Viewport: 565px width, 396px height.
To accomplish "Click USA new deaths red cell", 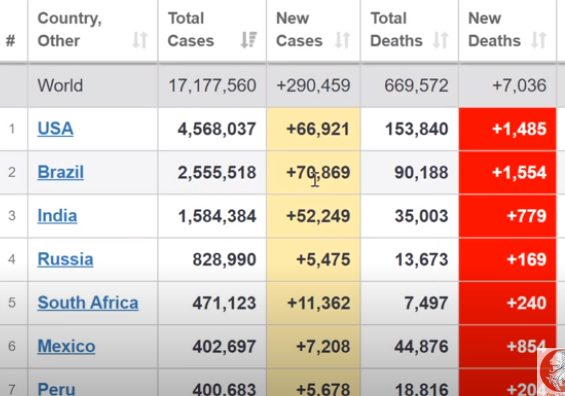I will pyautogui.click(x=507, y=129).
